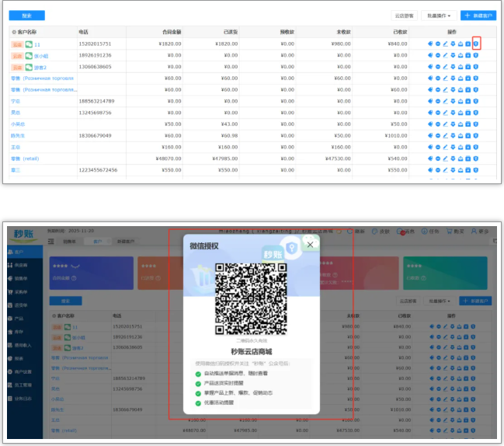Click the 秒账 logo in lower window
This screenshot has height=446, width=504.
(25, 235)
